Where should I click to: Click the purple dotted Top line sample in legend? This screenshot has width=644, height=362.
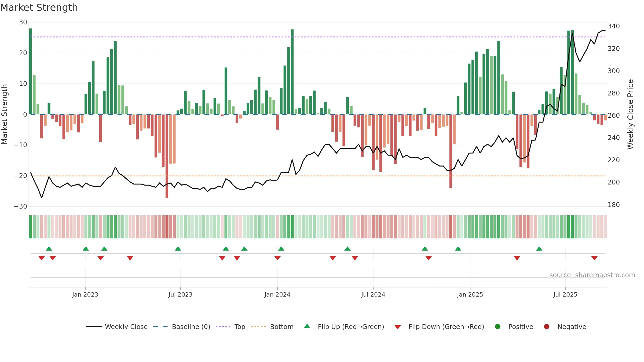pos(223,327)
